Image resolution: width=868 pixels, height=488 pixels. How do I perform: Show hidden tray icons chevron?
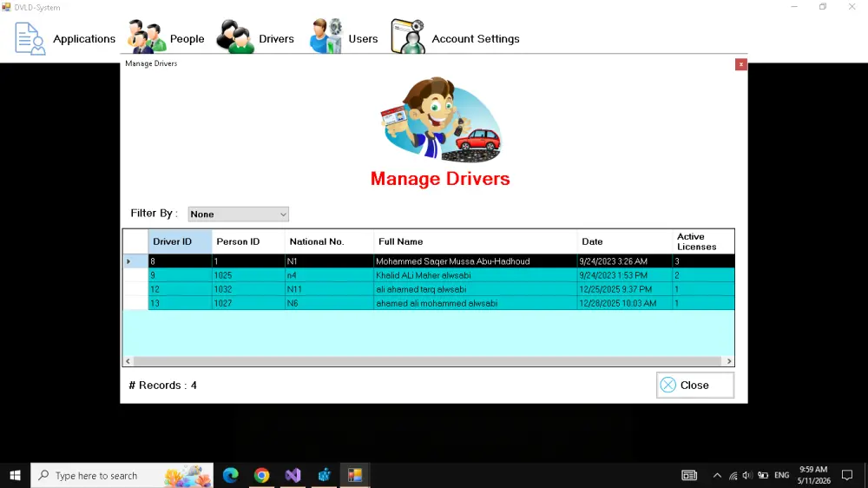(717, 475)
